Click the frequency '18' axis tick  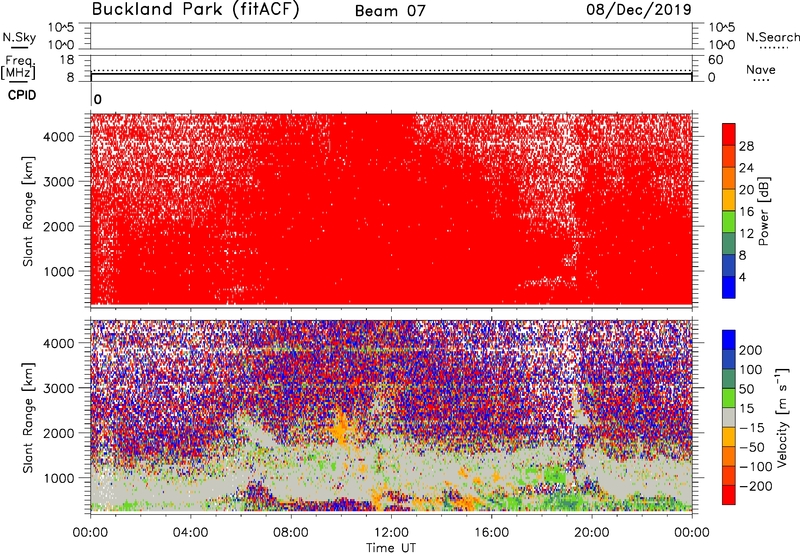[67, 60]
